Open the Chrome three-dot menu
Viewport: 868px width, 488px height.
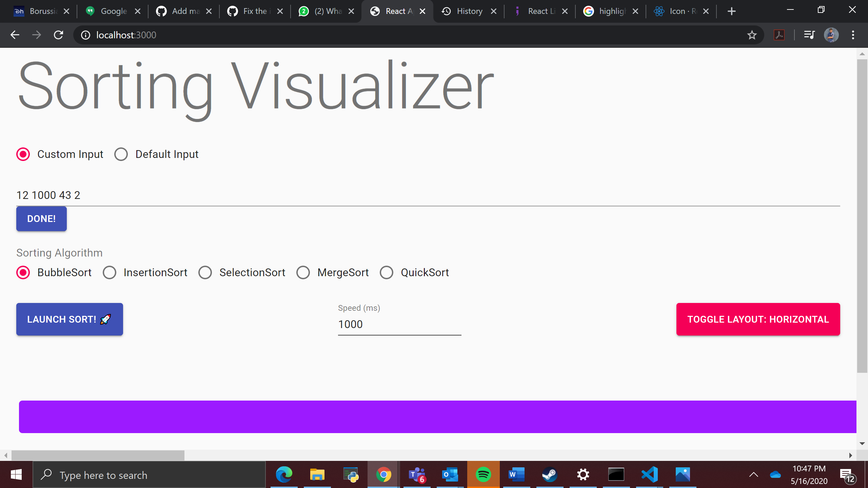tap(853, 35)
